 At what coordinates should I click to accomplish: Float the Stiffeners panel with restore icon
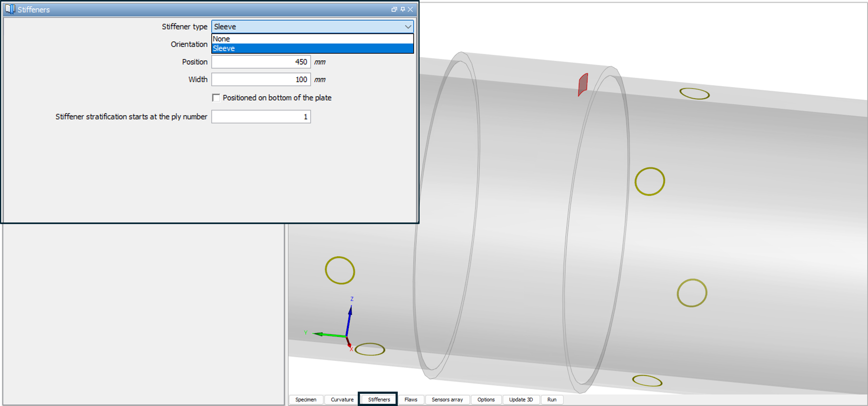click(394, 9)
